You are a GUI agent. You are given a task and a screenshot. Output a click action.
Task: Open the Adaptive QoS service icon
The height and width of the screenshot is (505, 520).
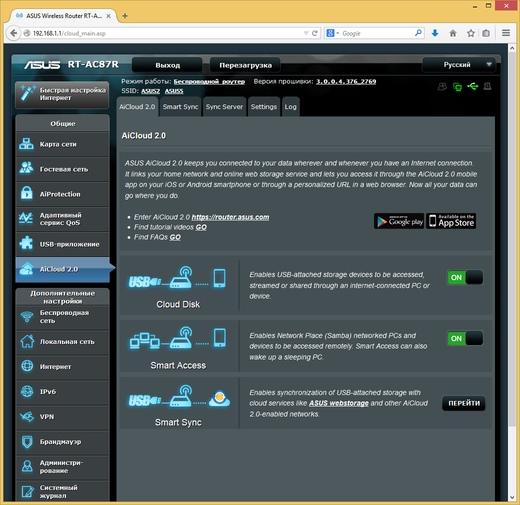[26, 218]
